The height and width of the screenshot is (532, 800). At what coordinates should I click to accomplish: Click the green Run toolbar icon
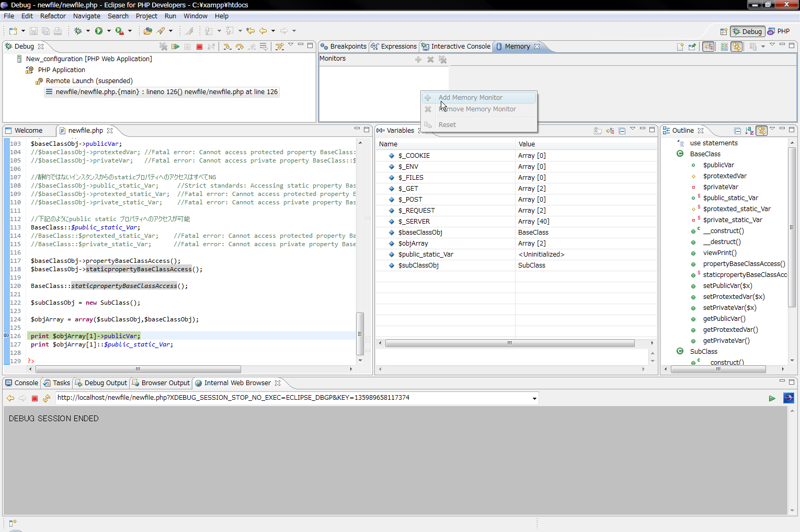click(99, 31)
